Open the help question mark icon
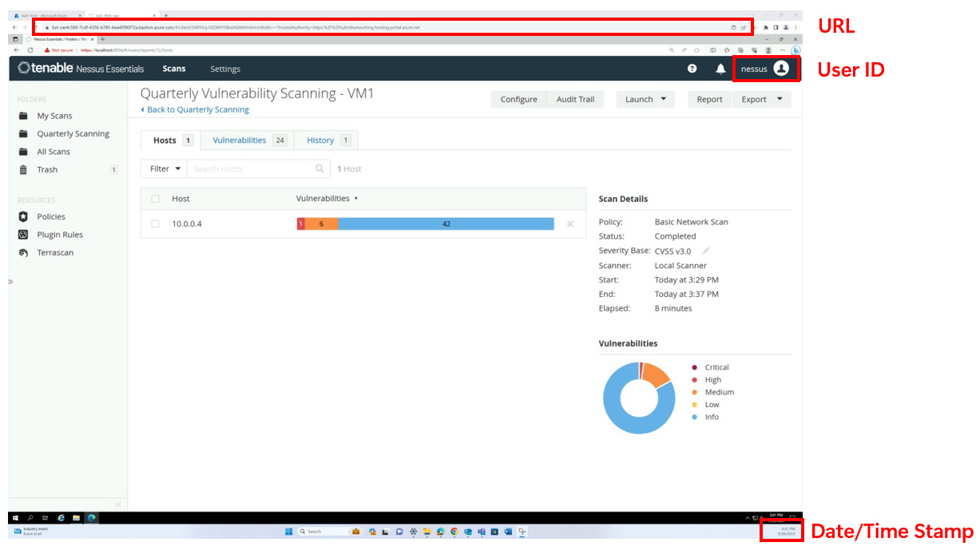Viewport: 980px width, 546px height. pyautogui.click(x=692, y=69)
